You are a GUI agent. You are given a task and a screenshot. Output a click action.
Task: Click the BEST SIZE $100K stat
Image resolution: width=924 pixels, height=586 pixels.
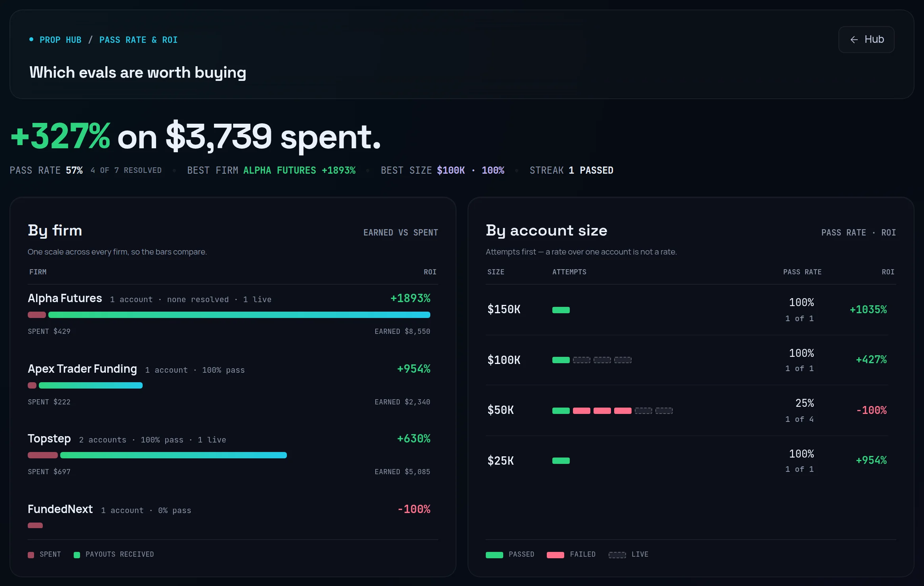[443, 170]
